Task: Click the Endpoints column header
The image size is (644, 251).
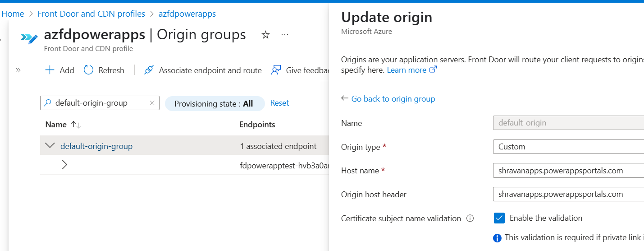Action: pyautogui.click(x=257, y=125)
